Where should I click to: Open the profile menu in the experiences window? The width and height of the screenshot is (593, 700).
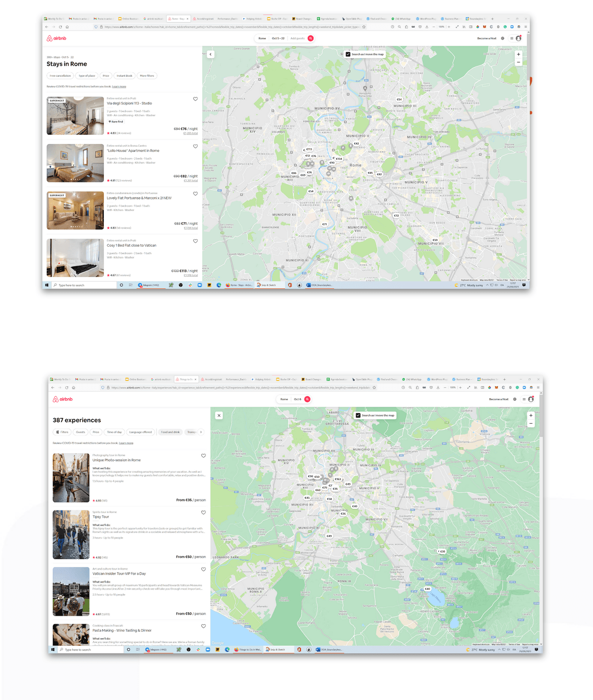pos(528,399)
